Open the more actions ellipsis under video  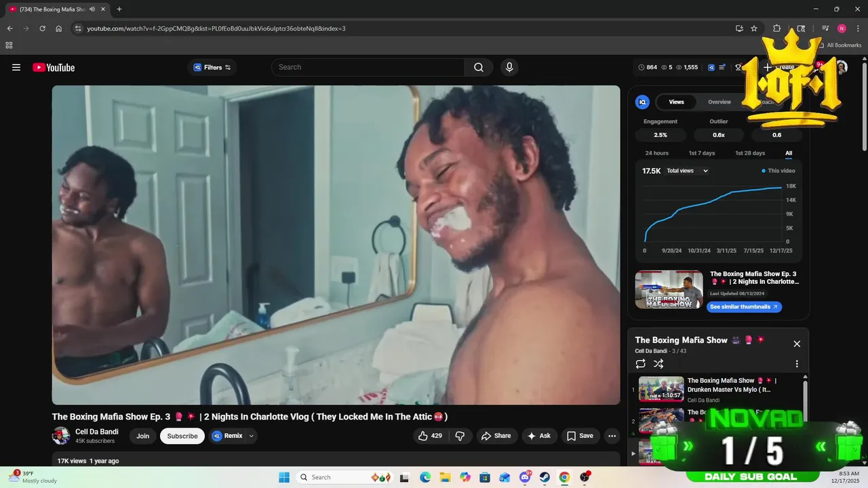(612, 436)
